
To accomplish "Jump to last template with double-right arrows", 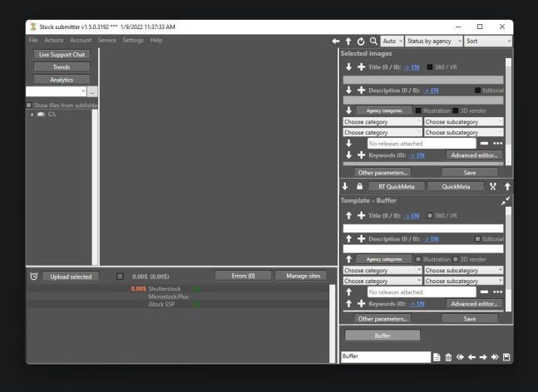I will (x=495, y=357).
